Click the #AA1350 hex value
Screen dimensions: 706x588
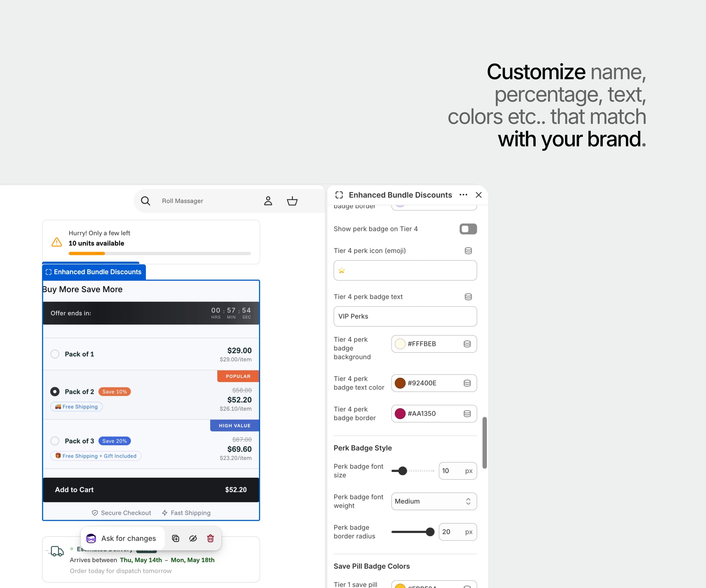pyautogui.click(x=422, y=414)
